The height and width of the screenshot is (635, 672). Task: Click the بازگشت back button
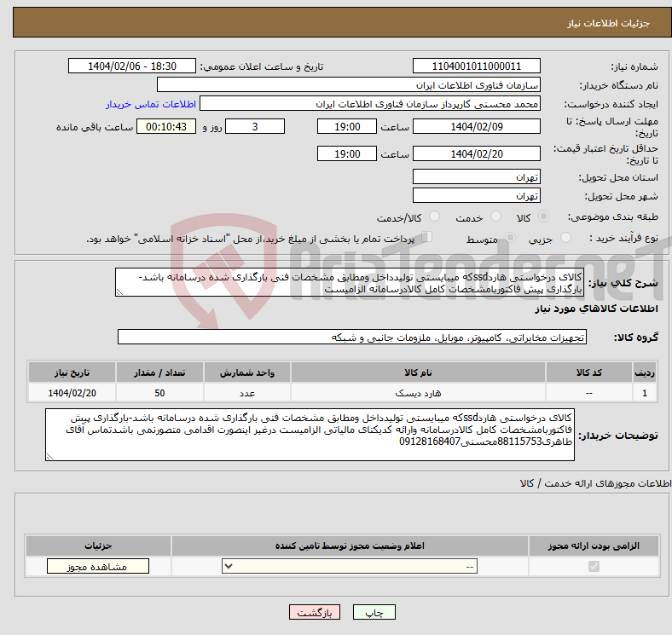tap(315, 613)
